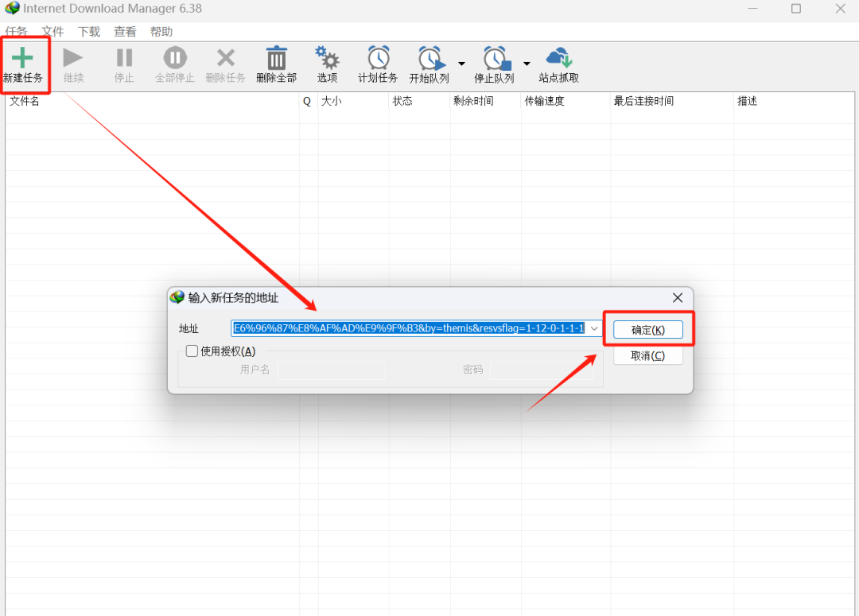Click the 用户名 input field

click(x=331, y=370)
